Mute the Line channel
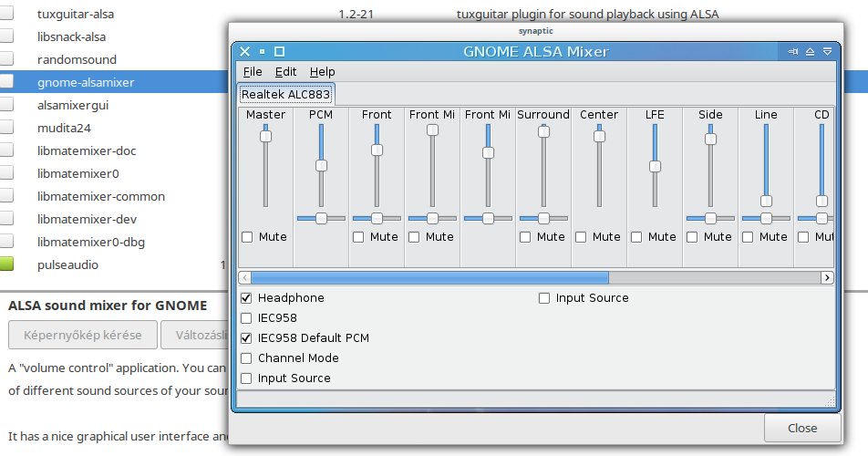This screenshot has height=456, width=868. [748, 237]
